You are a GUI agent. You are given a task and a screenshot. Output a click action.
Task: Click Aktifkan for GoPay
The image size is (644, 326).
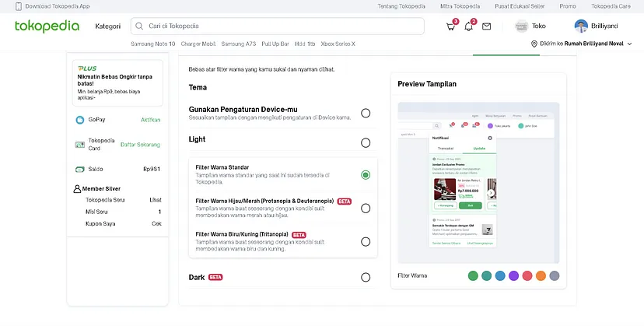[151, 120]
